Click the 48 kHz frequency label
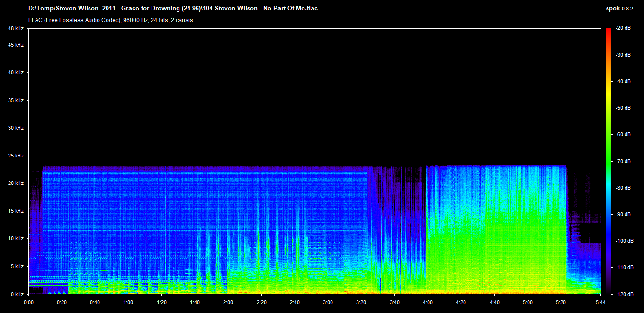Image resolution: width=644 pixels, height=313 pixels. 16,29
